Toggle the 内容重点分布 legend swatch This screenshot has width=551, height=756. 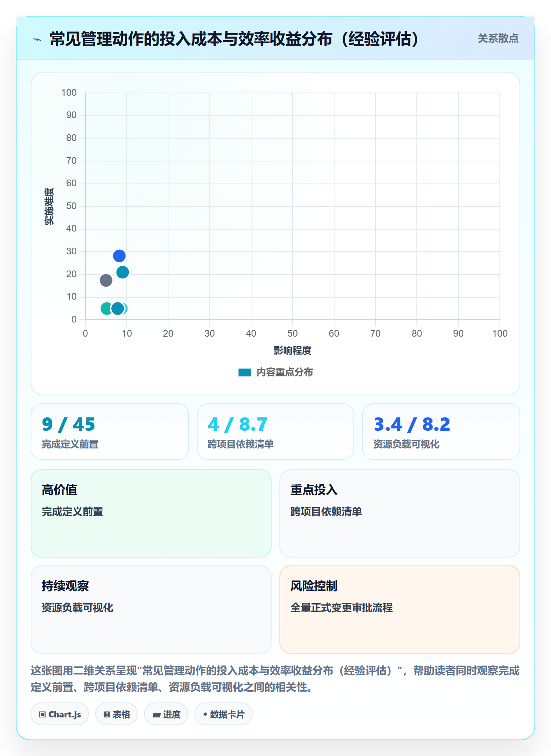point(245,372)
